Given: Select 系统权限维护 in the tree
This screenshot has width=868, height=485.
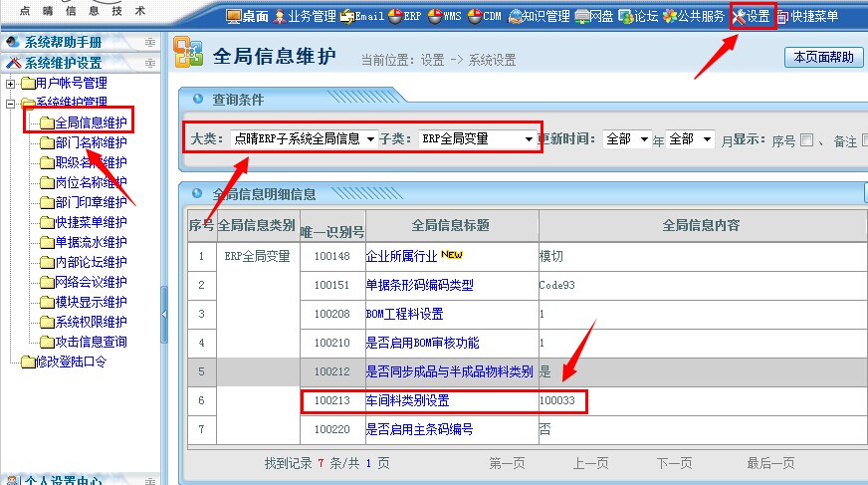Looking at the screenshot, I should tap(92, 323).
